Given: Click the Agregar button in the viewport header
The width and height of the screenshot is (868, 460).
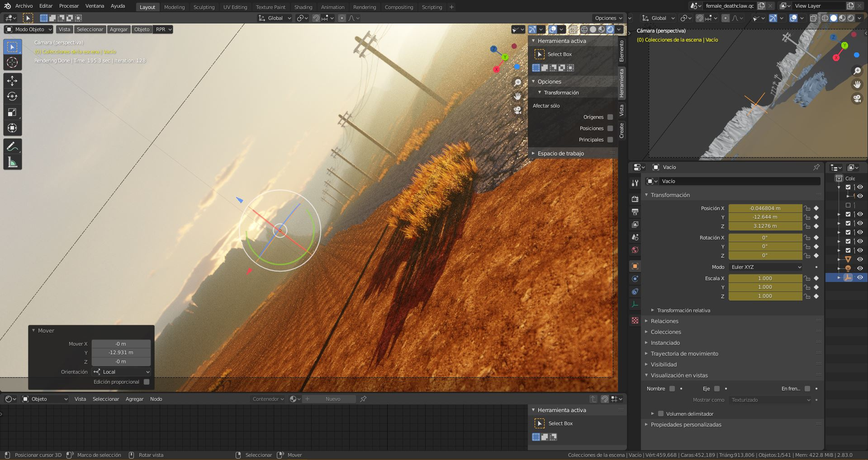Looking at the screenshot, I should 119,29.
